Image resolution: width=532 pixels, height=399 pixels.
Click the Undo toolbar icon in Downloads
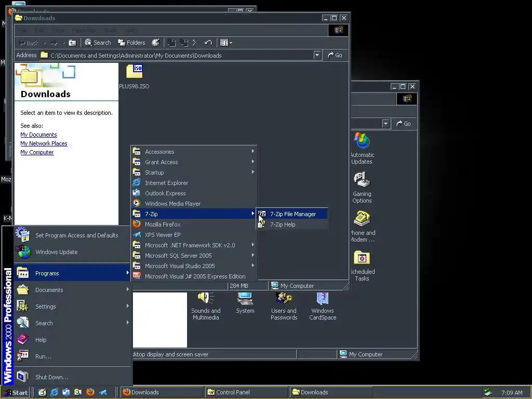[208, 43]
